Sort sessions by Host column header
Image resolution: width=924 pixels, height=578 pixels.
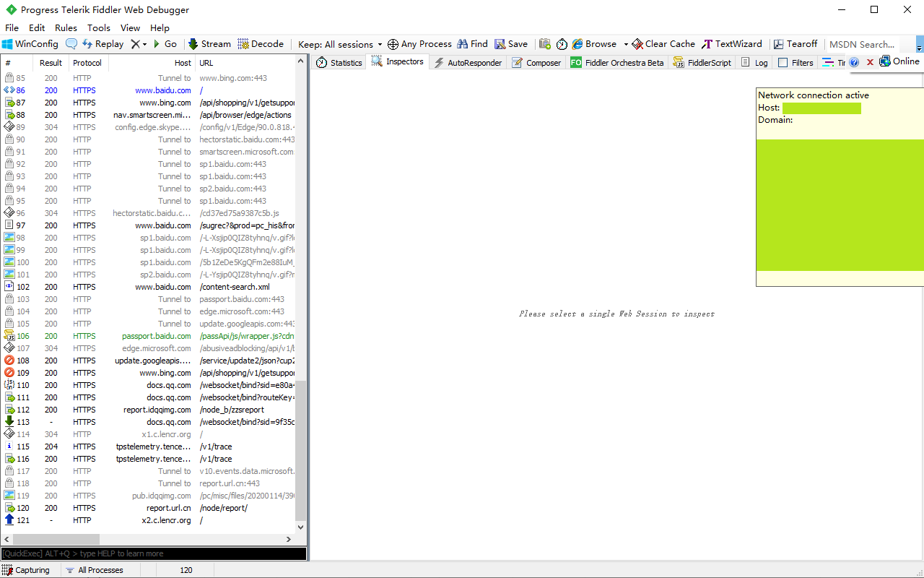(152, 63)
